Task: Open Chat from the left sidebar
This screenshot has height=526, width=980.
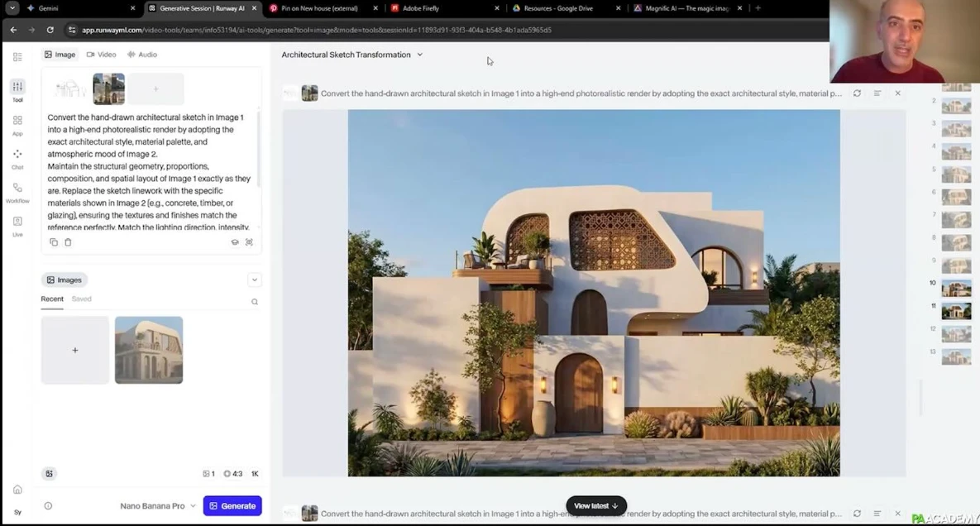Action: pyautogui.click(x=17, y=158)
